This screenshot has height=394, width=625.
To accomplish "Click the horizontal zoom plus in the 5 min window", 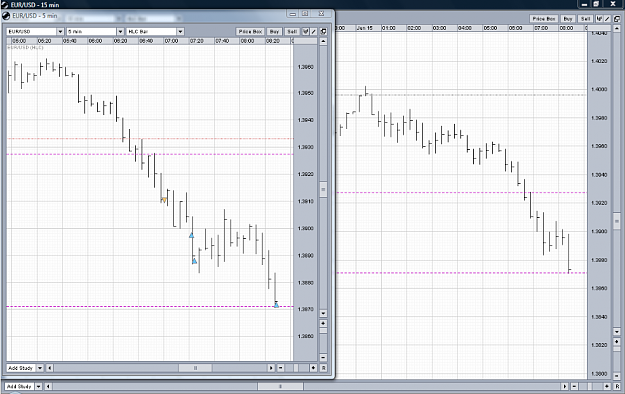I will coord(313,368).
